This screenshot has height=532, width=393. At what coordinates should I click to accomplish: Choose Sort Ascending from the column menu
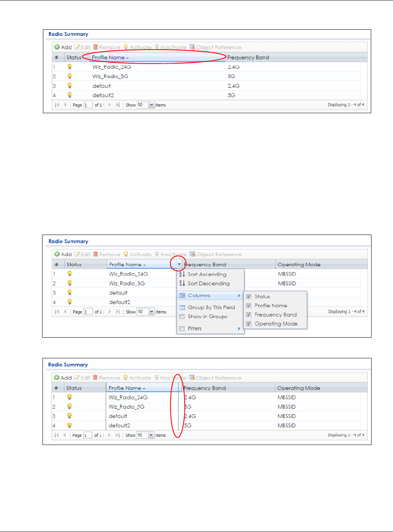tap(211, 274)
